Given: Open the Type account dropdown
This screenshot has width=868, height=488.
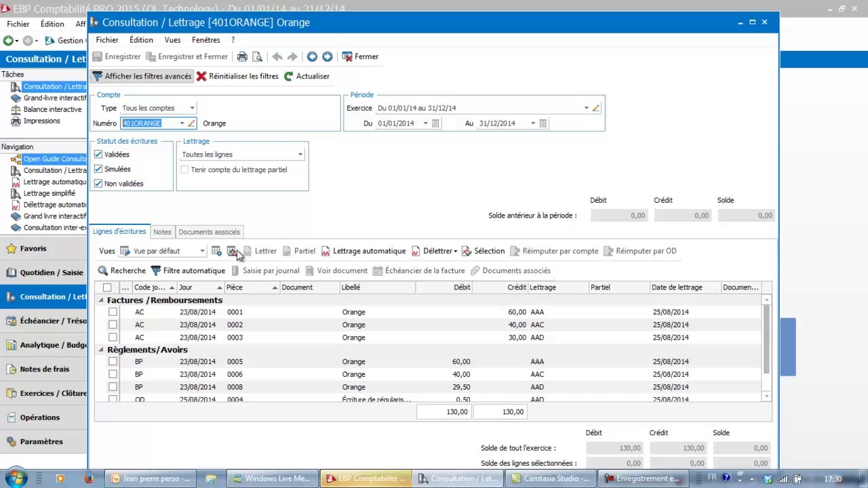Looking at the screenshot, I should (192, 108).
